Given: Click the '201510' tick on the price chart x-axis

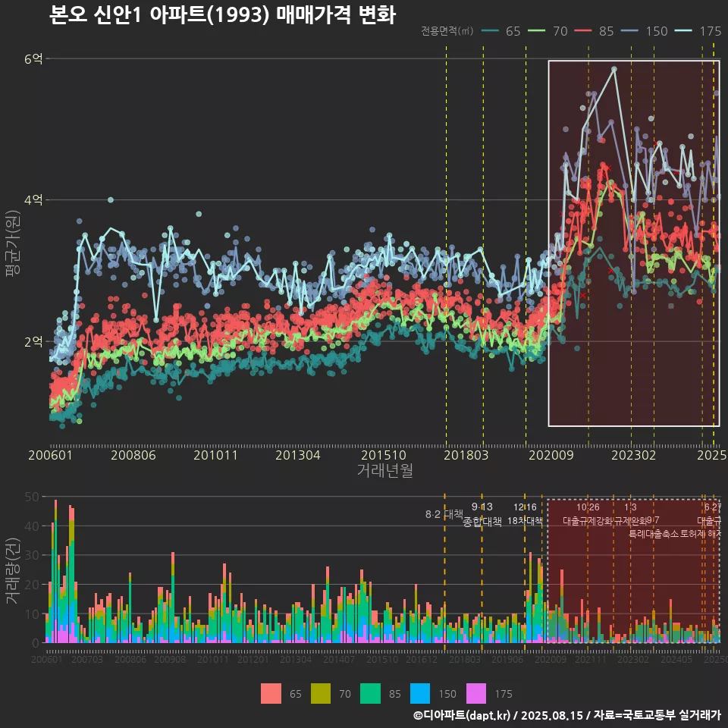Looking at the screenshot, I should [x=384, y=455].
